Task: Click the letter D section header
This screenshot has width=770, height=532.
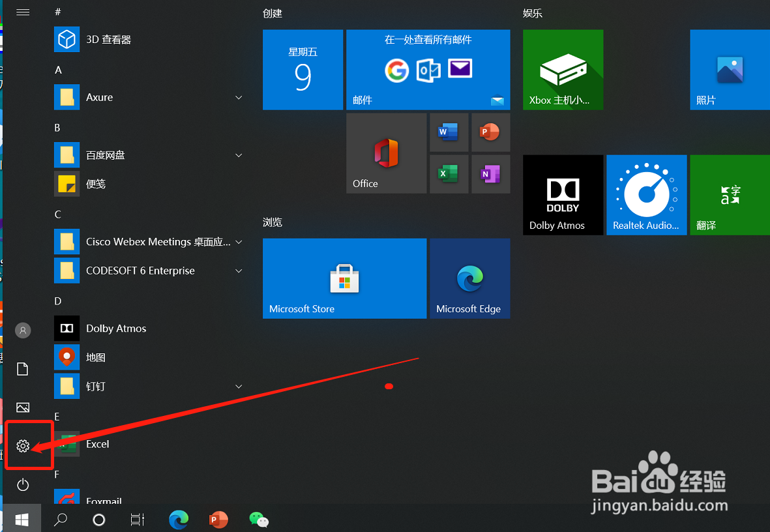Action: 58,301
